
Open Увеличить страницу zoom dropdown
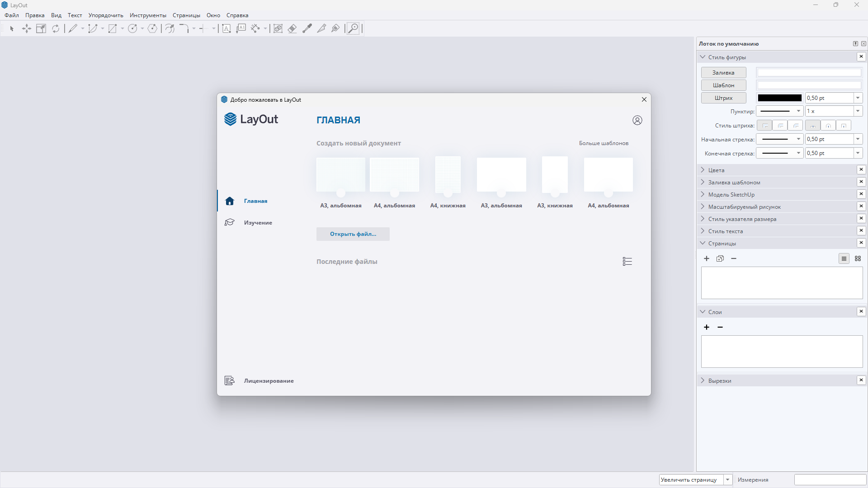[728, 480]
